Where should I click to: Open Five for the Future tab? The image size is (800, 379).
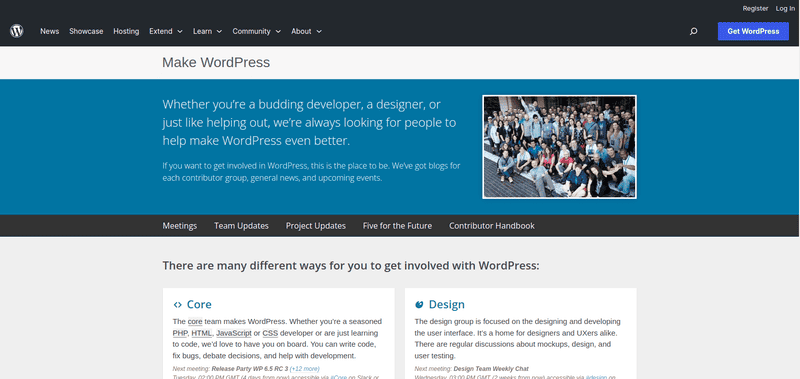click(x=397, y=225)
